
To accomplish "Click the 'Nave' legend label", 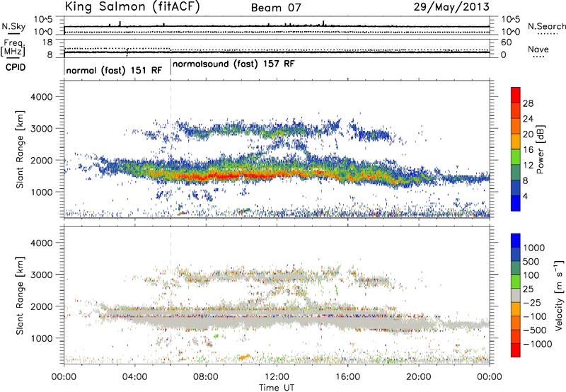I will (x=538, y=50).
